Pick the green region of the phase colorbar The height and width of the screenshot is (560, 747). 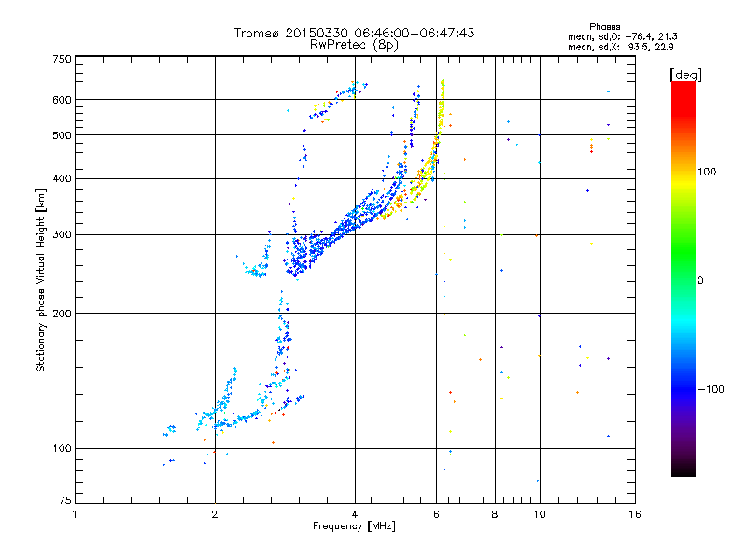684,252
